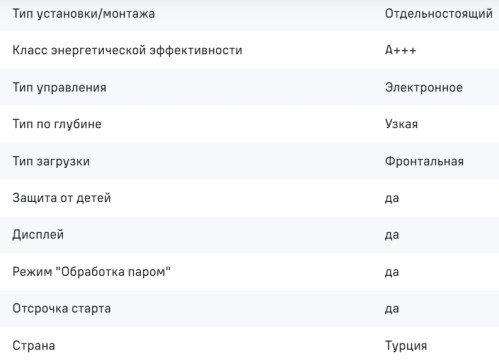Select the 'Электронное' value text
Viewport: 499px width, 363px height.
click(x=424, y=88)
